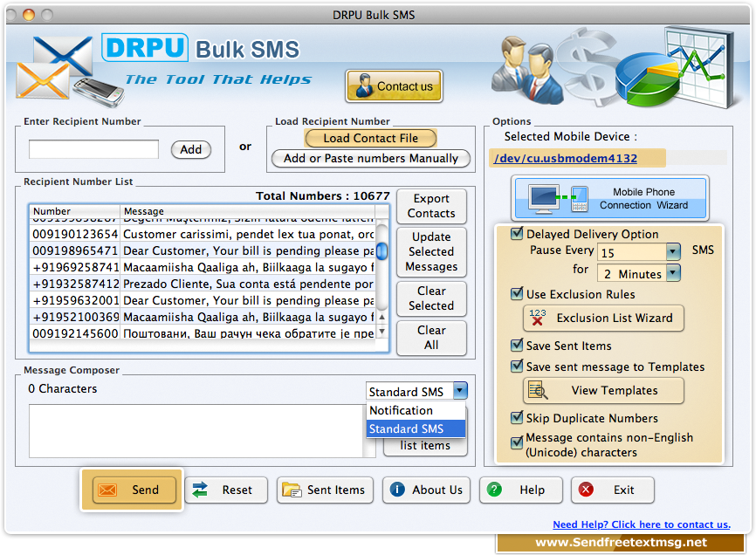
Task: Click the Exclusion List Wizard 123 icon
Action: pos(537,318)
